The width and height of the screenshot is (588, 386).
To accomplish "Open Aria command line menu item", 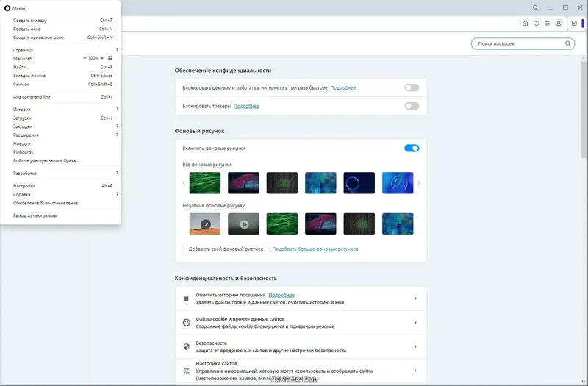I will click(x=61, y=97).
